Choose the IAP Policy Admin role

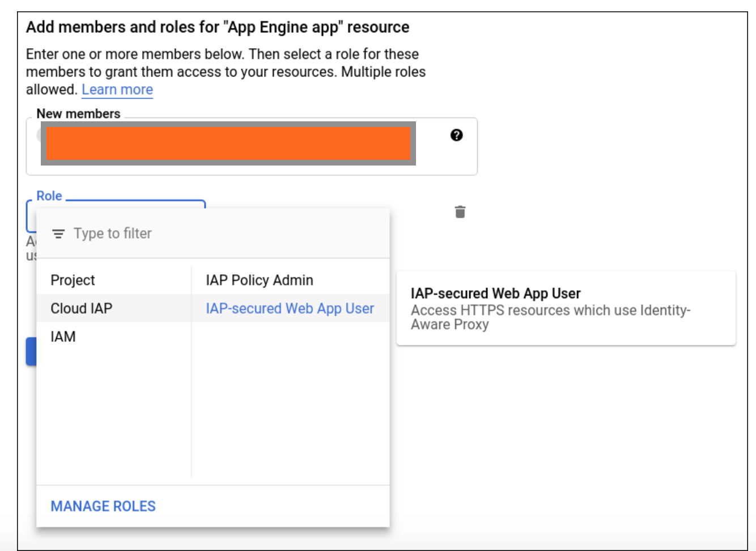click(x=291, y=280)
